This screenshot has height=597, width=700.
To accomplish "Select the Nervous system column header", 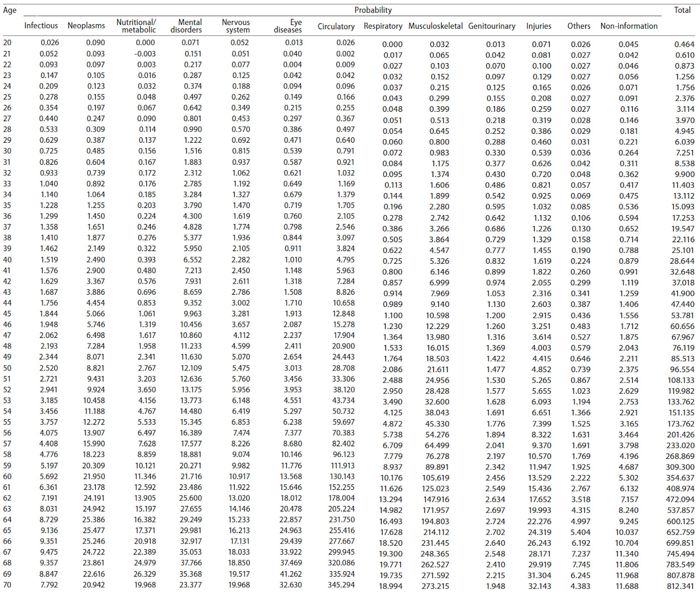I will (236, 26).
